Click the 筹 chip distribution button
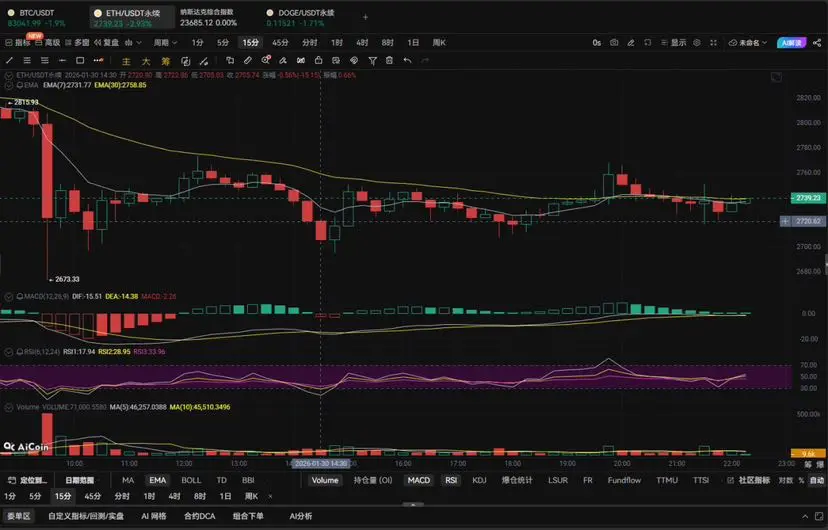 point(166,61)
